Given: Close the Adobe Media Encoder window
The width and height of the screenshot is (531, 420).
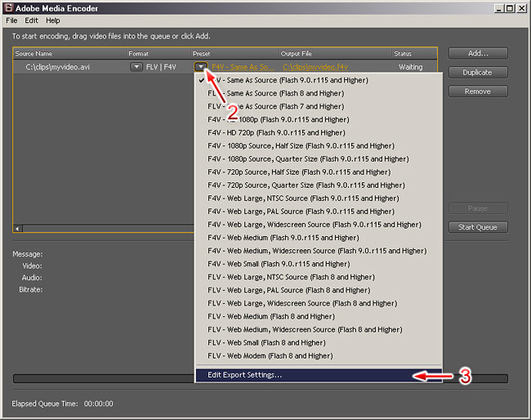Looking at the screenshot, I should coord(521,8).
